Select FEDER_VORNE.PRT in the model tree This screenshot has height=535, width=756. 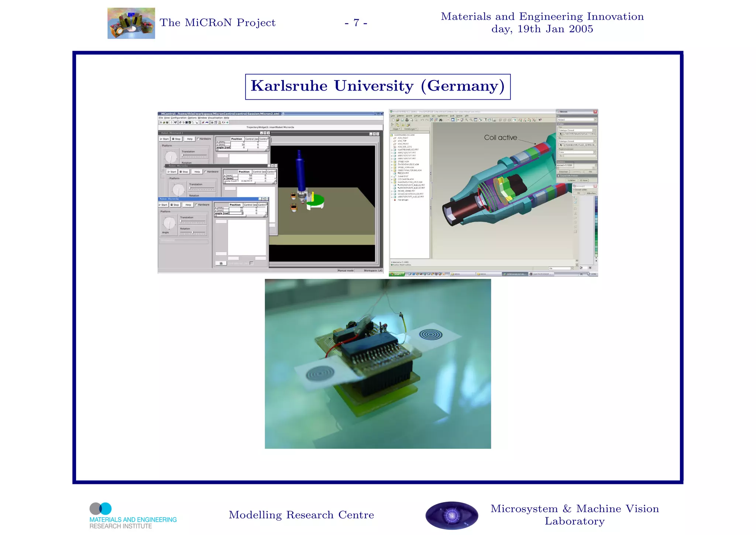406,191
